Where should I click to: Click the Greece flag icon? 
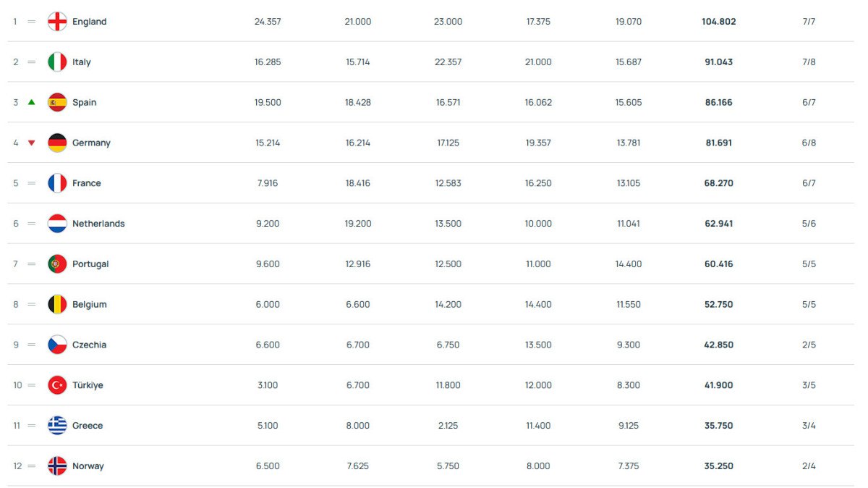(57, 426)
